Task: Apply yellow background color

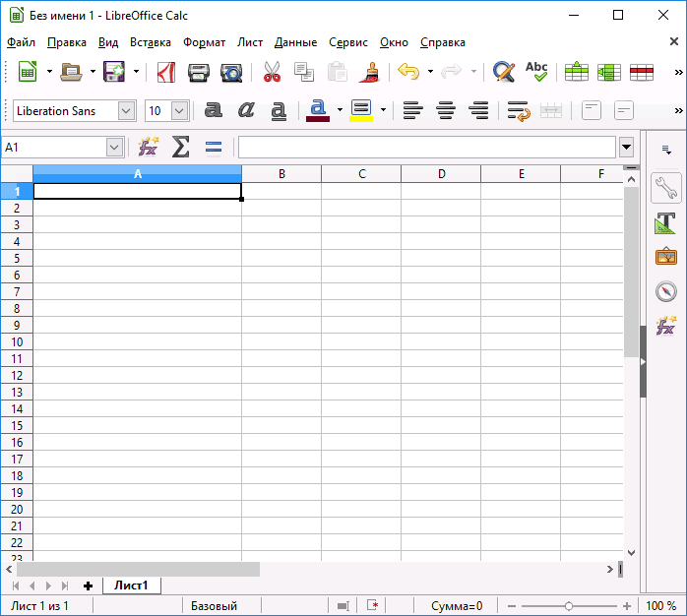Action: click(361, 110)
